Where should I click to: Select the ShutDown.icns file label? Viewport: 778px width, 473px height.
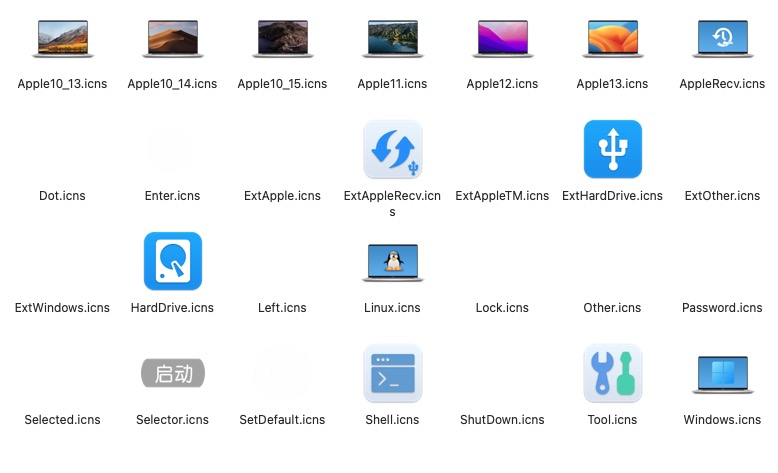pos(502,420)
